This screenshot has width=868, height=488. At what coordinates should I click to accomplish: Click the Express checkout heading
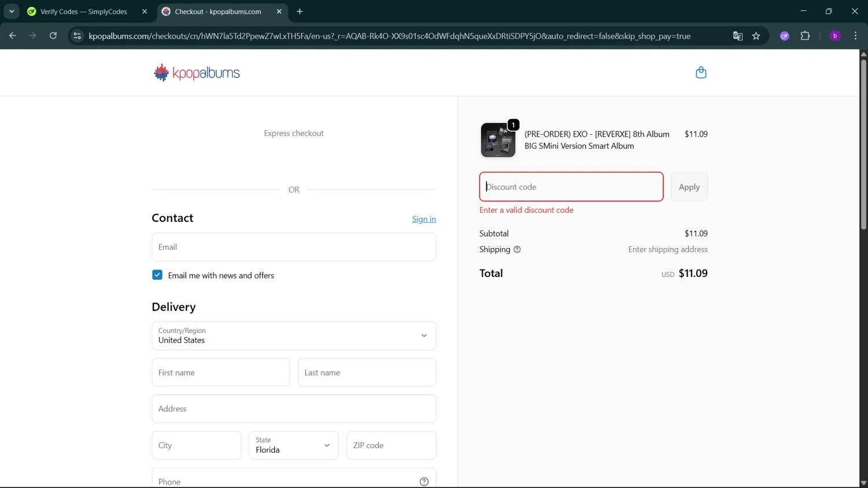coord(294,133)
